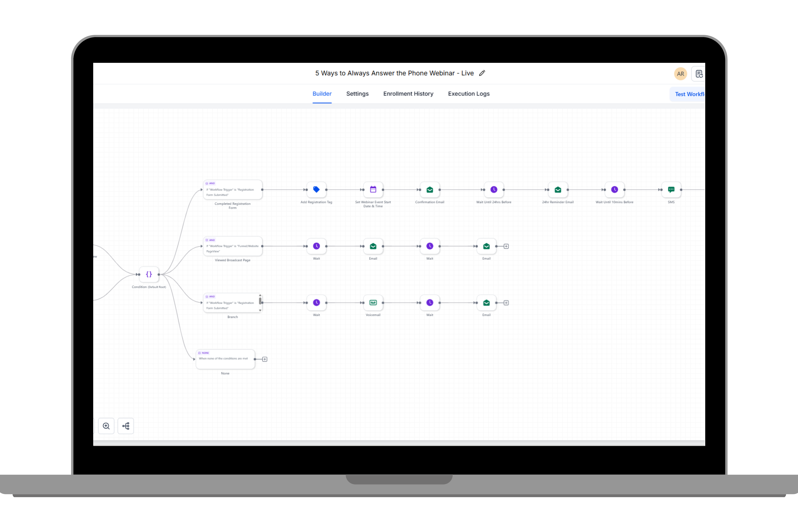Viewport: 798px width, 532px height.
Task: Open the Execution Logs tab
Action: pos(469,94)
